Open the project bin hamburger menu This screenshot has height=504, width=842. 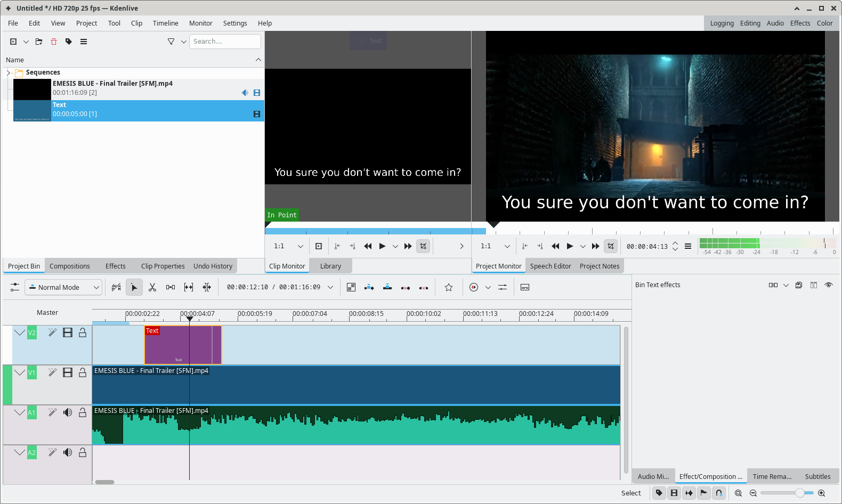click(x=84, y=42)
